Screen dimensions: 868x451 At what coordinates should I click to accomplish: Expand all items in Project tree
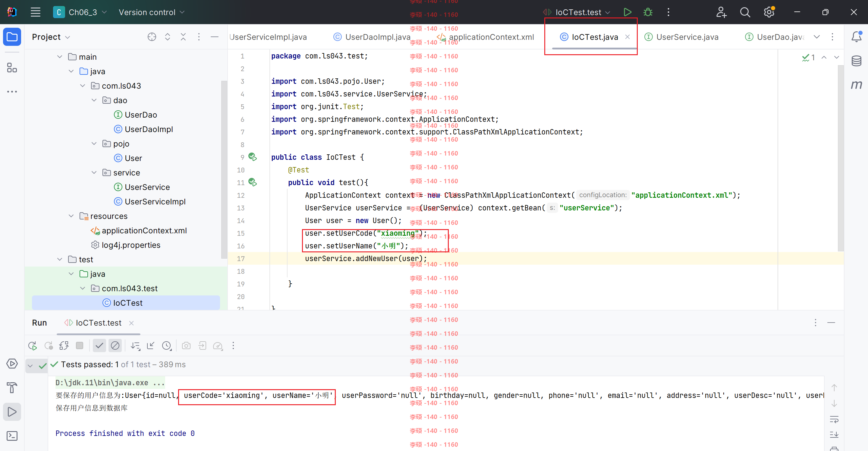point(168,37)
